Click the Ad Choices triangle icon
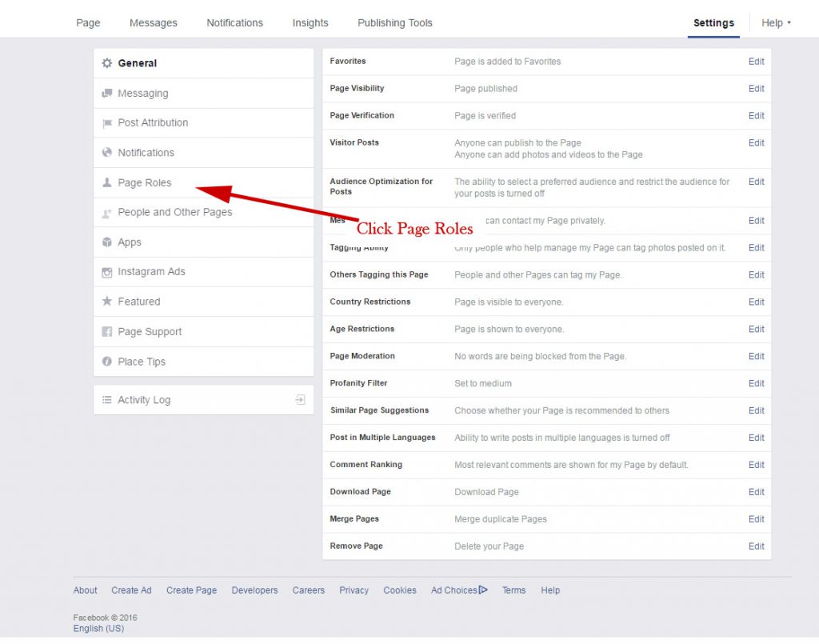The image size is (819, 644). pyautogui.click(x=483, y=590)
